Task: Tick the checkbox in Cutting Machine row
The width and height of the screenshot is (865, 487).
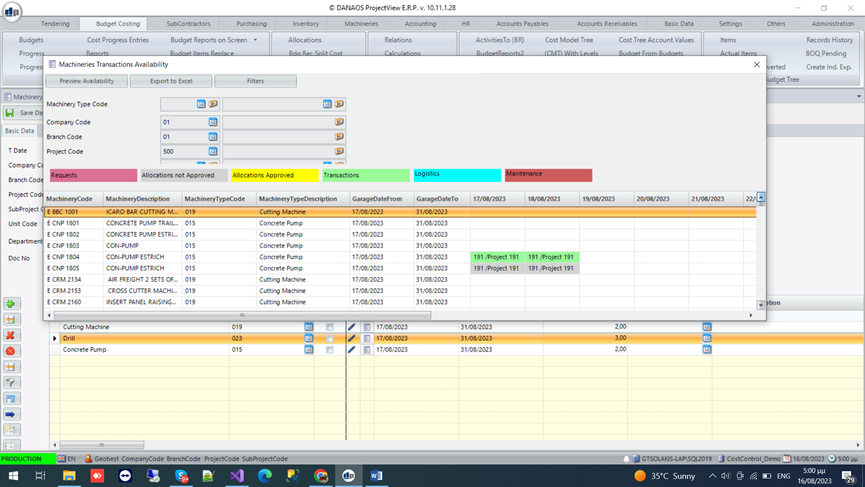Action: coord(329,327)
